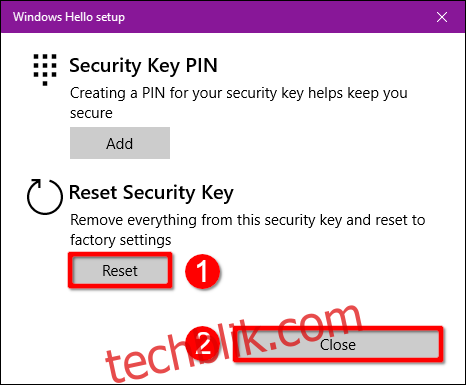Click the circular arrow reset icon

pos(45,197)
